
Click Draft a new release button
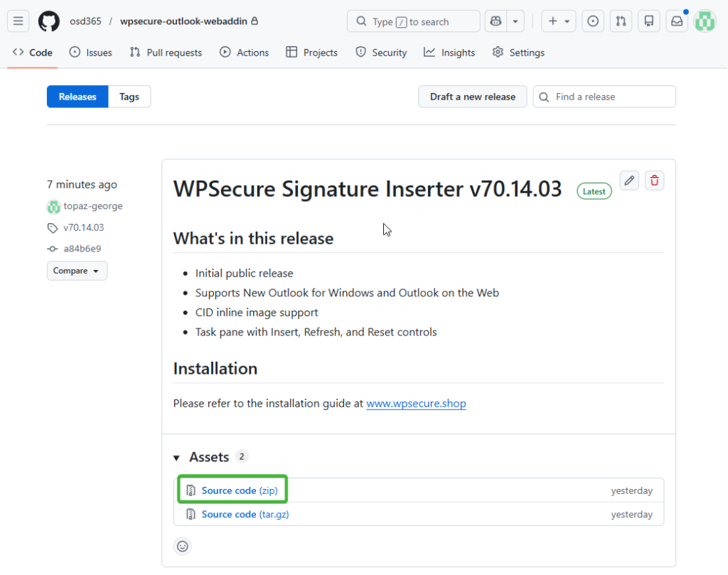472,97
